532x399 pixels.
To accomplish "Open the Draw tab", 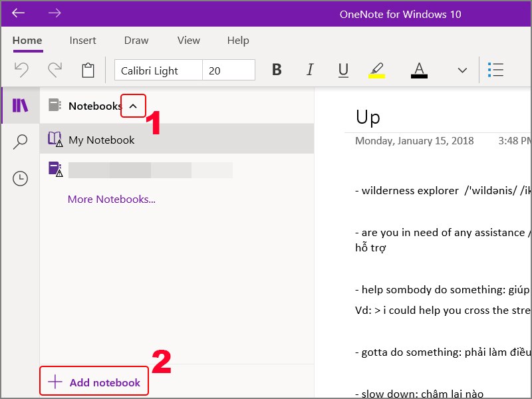I will click(136, 40).
